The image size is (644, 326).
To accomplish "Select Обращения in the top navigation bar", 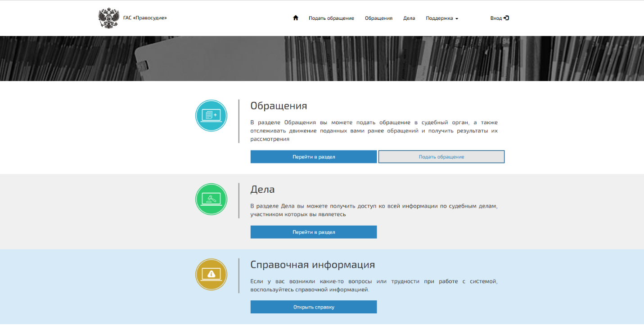I will pos(378,18).
